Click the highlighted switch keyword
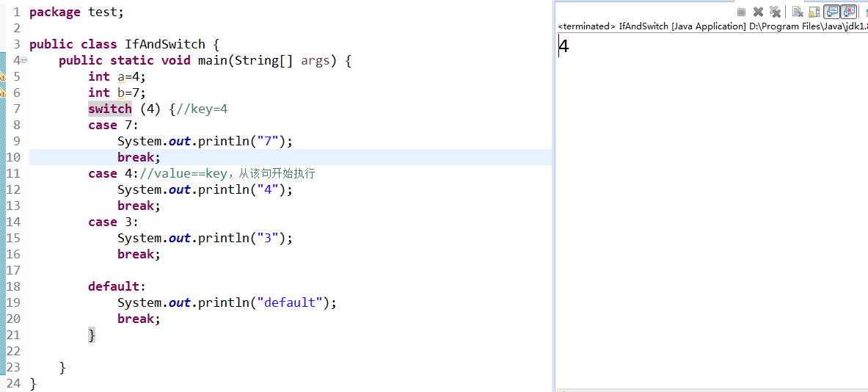This screenshot has height=392, width=868. coord(110,109)
